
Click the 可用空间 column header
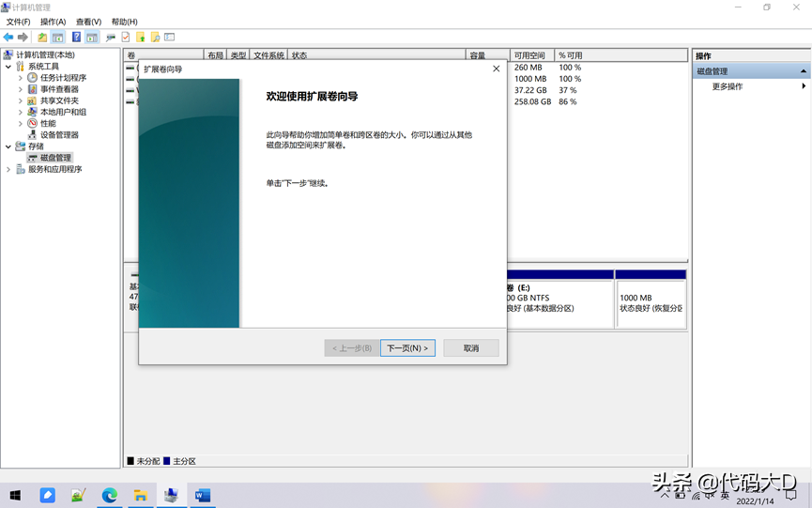coord(531,55)
